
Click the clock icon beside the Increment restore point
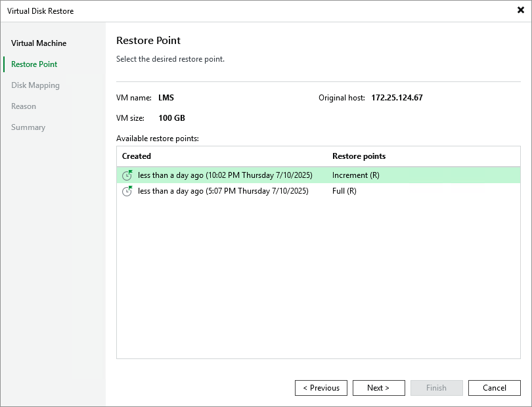click(x=127, y=175)
